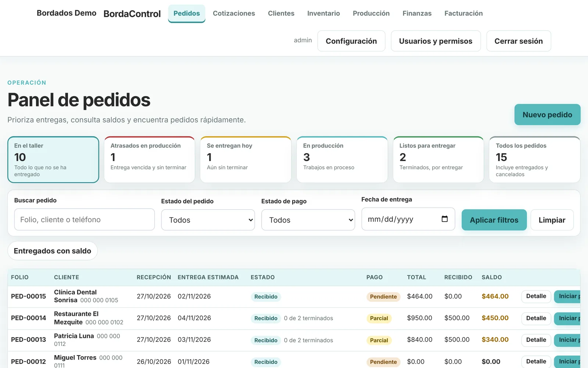Screen dimensions: 588x368
Task: Select the En producción summary card
Action: pos(342,160)
